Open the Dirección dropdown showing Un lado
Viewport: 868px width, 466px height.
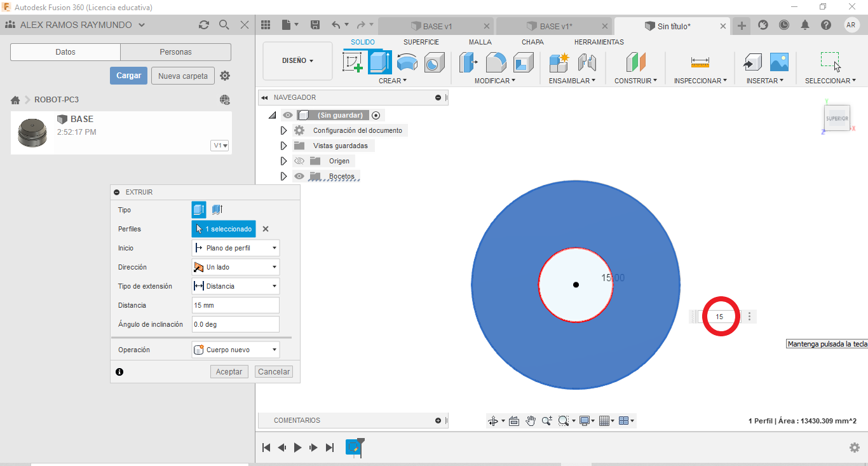tap(235, 267)
